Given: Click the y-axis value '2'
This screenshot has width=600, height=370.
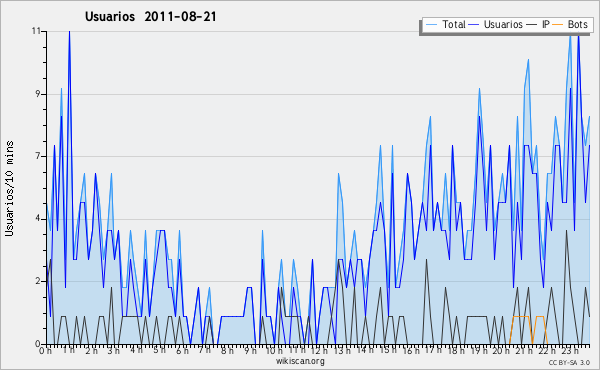Looking at the screenshot, I should coord(38,281).
